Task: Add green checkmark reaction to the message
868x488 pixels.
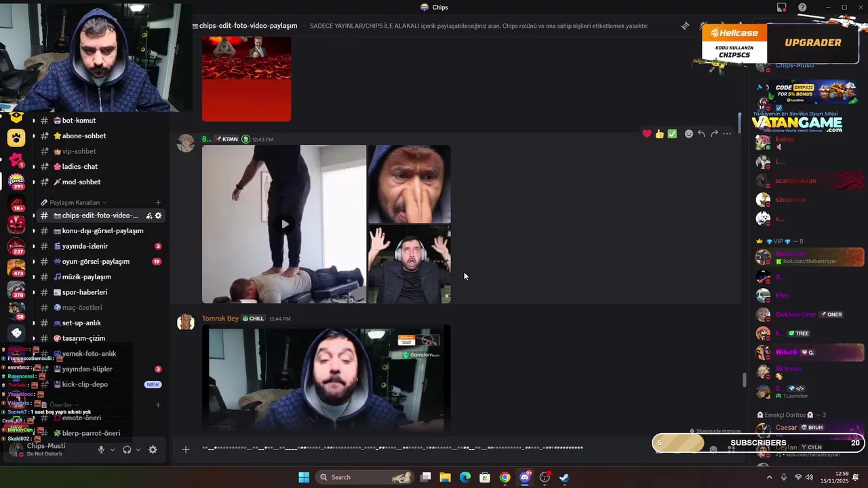Action: tap(672, 134)
